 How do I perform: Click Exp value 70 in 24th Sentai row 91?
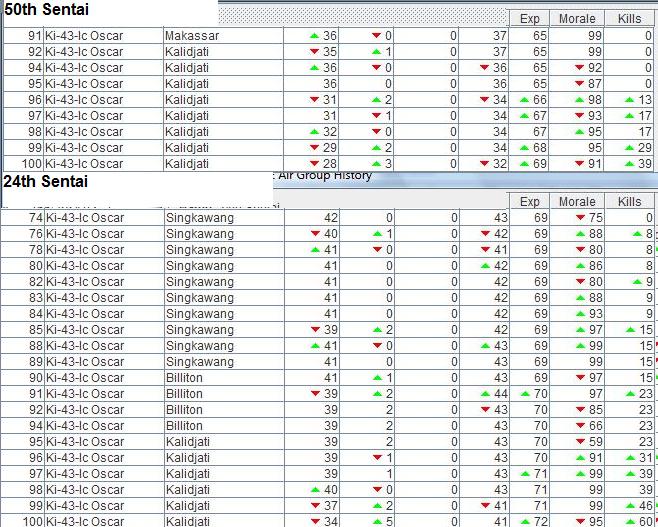tap(540, 394)
